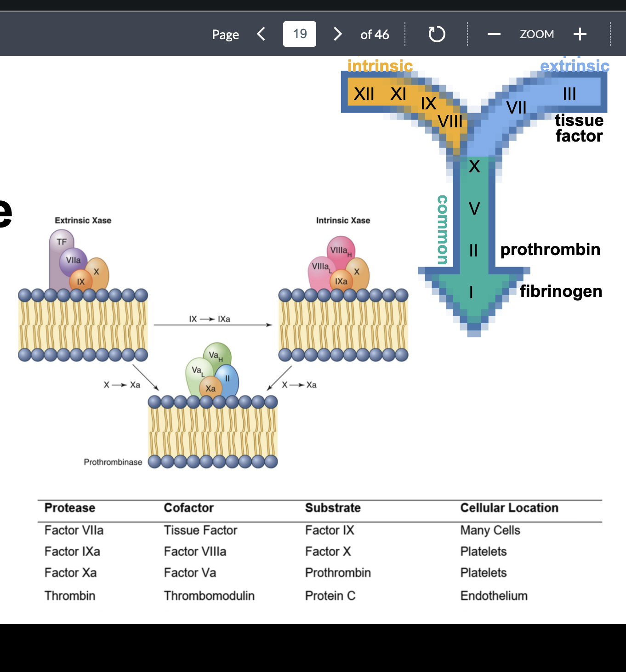Click the ZOOM label in toolbar

[x=537, y=34]
